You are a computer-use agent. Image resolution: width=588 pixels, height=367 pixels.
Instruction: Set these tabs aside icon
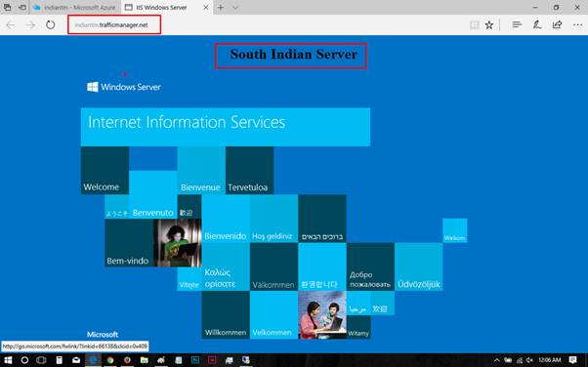pyautogui.click(x=22, y=7)
